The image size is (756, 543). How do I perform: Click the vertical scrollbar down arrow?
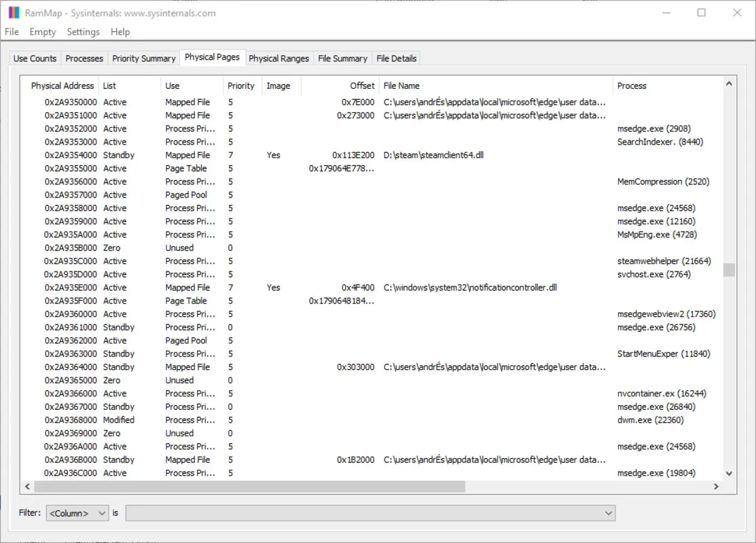pyautogui.click(x=729, y=474)
